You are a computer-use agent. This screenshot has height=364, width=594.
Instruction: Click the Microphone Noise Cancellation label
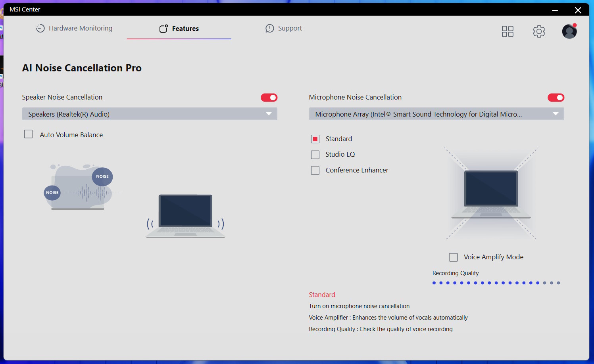pyautogui.click(x=355, y=97)
